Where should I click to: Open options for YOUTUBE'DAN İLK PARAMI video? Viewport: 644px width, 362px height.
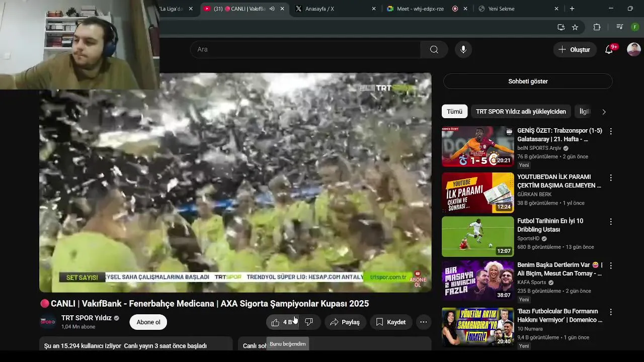pyautogui.click(x=611, y=177)
